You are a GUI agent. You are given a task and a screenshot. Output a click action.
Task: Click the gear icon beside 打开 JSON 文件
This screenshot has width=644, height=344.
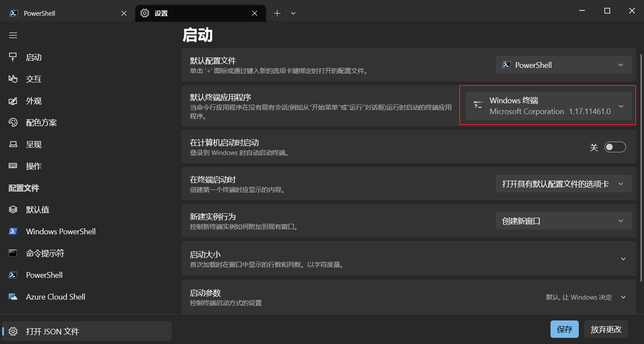click(x=13, y=331)
